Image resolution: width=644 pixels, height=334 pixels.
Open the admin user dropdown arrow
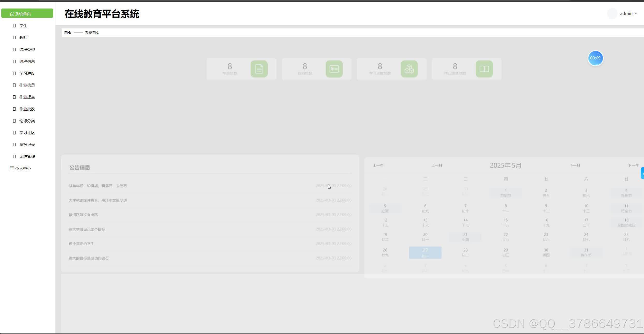636,13
